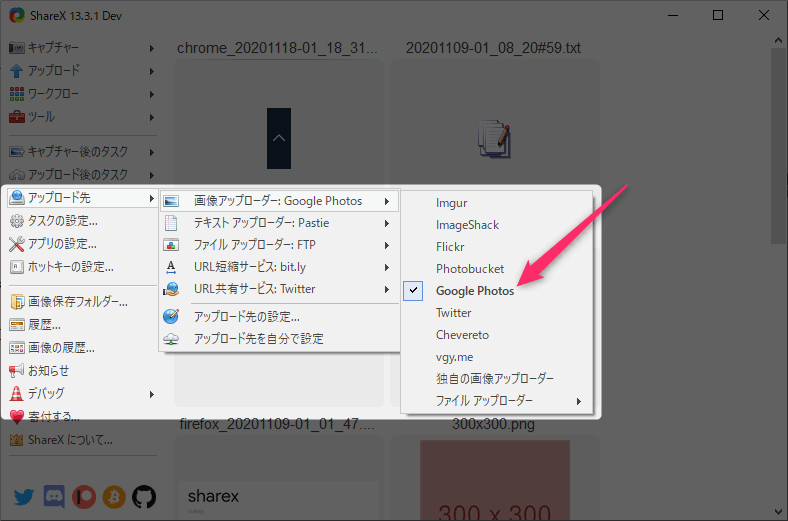The image size is (788, 521).
Task: Click scrollbar down arrow
Action: tap(778, 512)
